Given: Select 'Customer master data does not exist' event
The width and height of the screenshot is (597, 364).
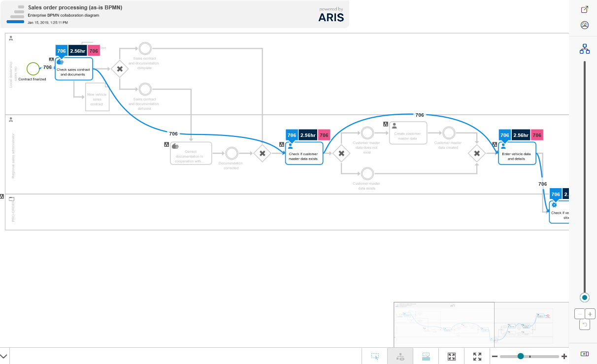Looking at the screenshot, I should coord(366,132).
